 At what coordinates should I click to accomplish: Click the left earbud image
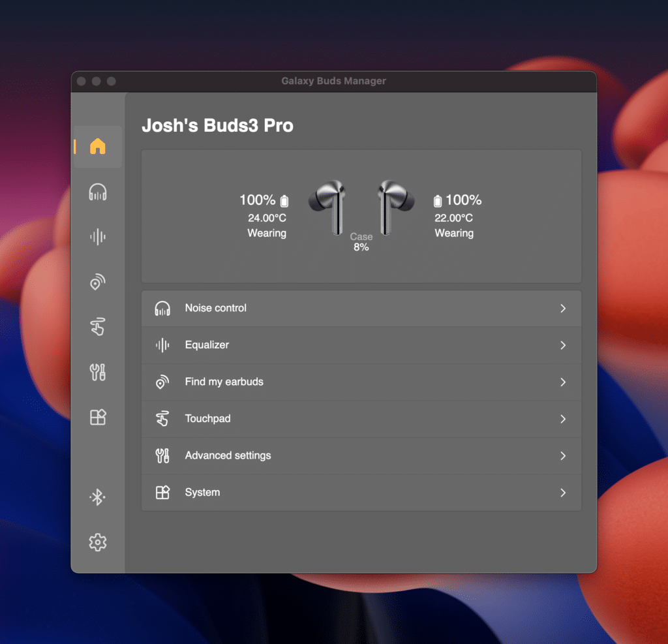tap(329, 206)
